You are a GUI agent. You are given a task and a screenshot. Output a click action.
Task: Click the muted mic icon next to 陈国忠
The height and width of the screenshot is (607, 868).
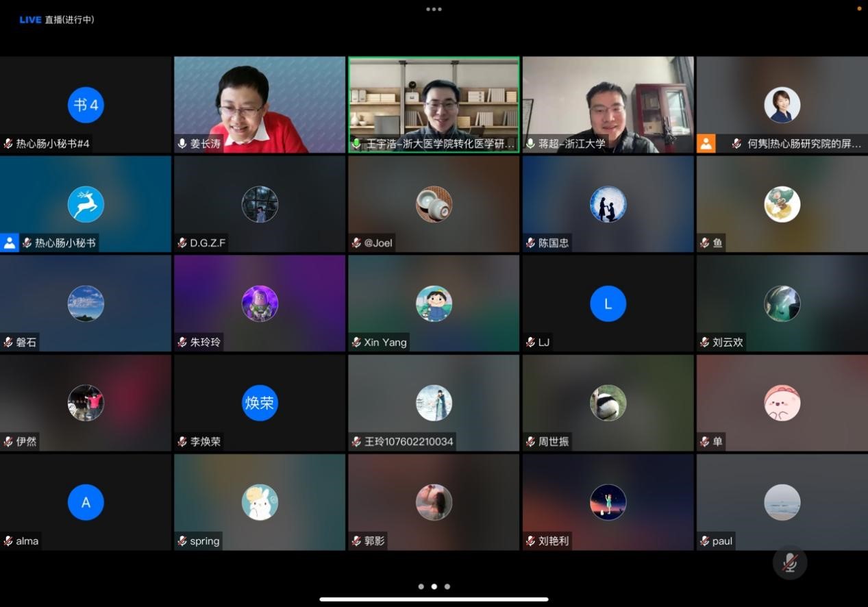pos(531,243)
